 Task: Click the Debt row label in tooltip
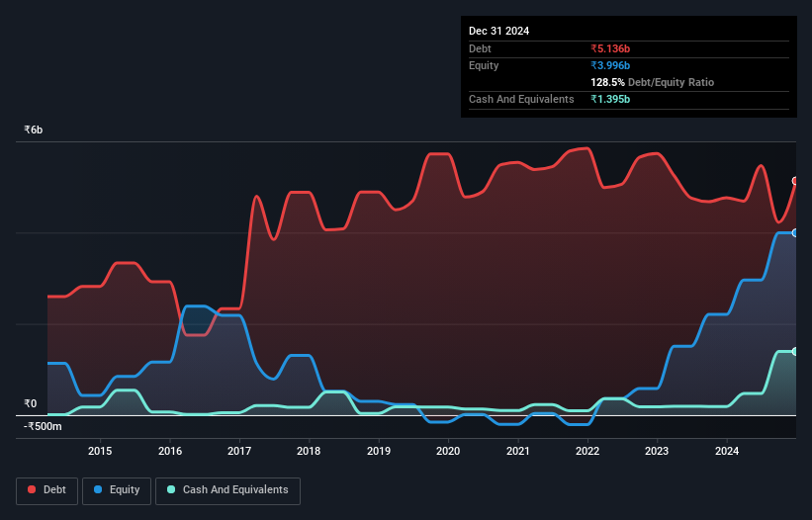480,48
